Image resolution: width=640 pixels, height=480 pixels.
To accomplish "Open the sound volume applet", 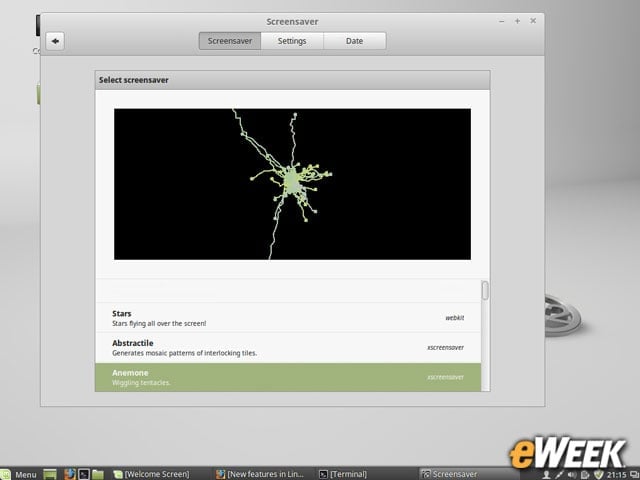I will pos(572,475).
